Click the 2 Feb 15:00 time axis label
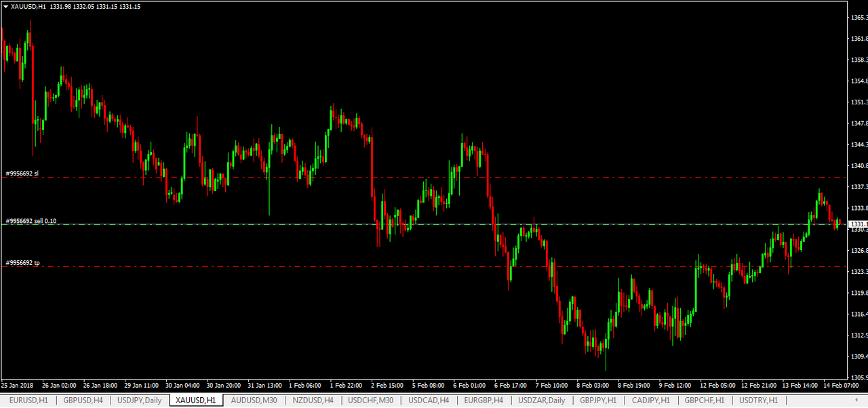The height and width of the screenshot is (408, 868). (x=387, y=385)
